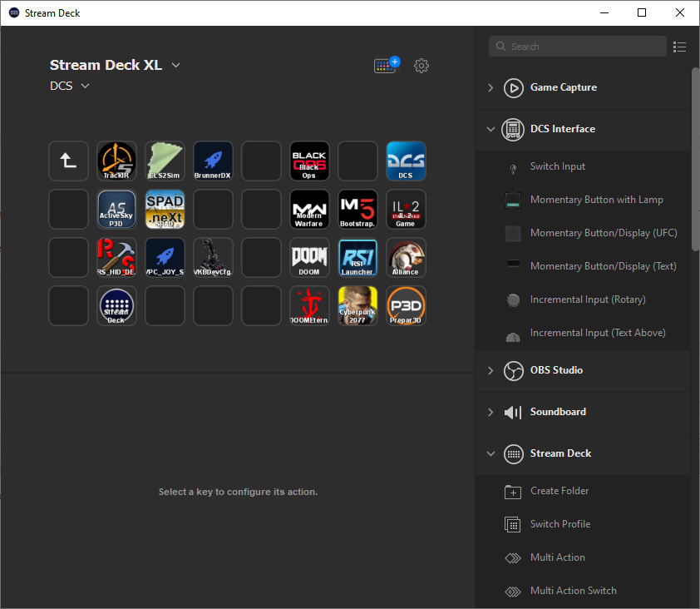Select the Stream Deck key
Viewport: 700px width, 609px height.
pos(116,305)
